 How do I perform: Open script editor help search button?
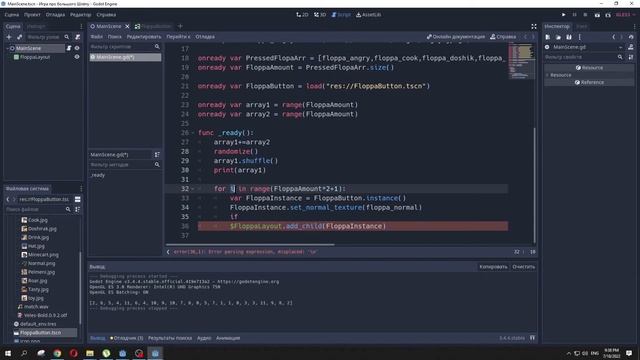pyautogui.click(x=503, y=37)
